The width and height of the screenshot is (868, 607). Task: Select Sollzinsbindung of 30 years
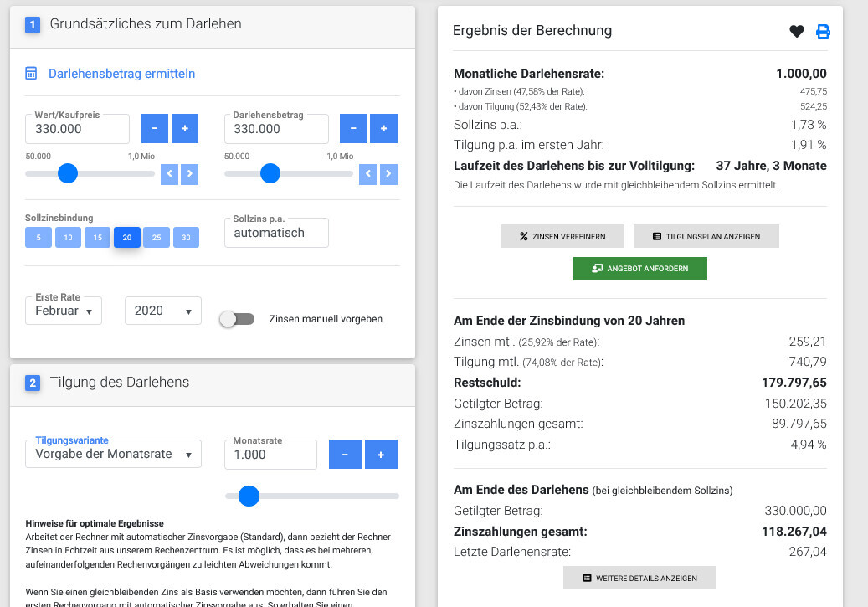186,237
